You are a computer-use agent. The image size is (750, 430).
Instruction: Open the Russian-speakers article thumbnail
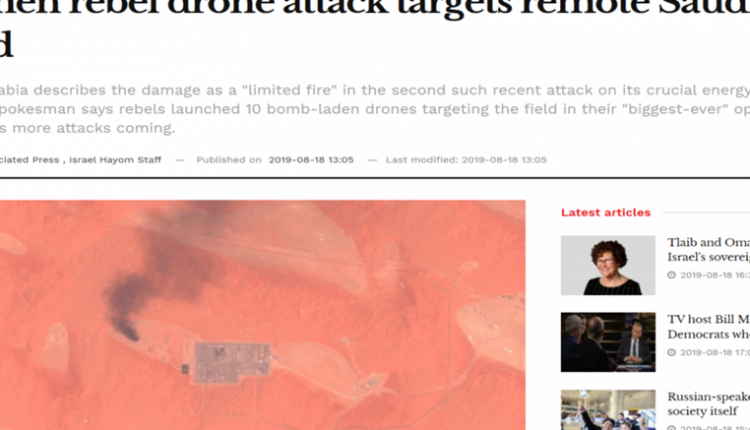608,410
